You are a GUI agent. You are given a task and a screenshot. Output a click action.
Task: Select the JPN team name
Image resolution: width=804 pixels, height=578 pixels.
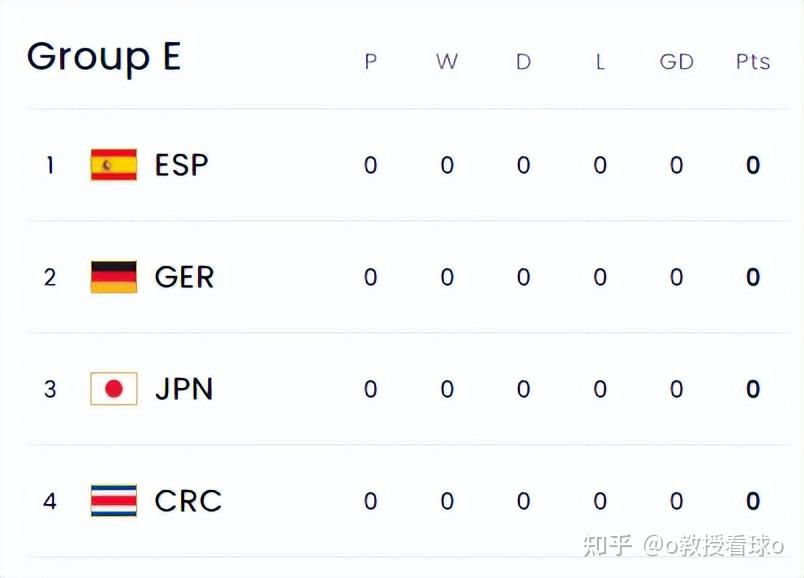tap(184, 389)
